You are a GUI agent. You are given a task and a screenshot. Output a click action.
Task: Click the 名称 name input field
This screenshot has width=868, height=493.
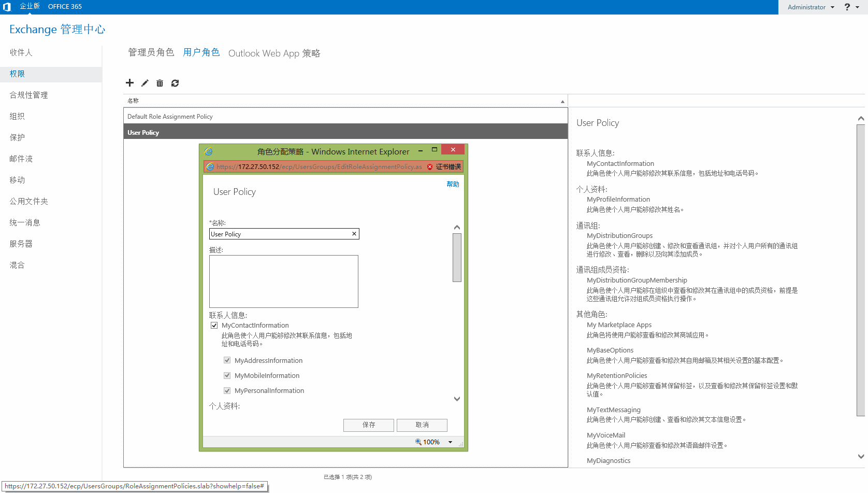(284, 234)
